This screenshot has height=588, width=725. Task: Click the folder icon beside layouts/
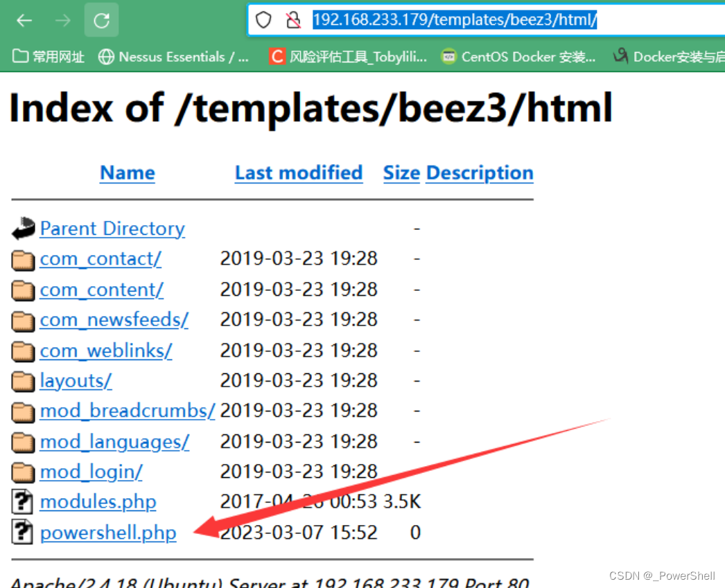[x=23, y=382]
